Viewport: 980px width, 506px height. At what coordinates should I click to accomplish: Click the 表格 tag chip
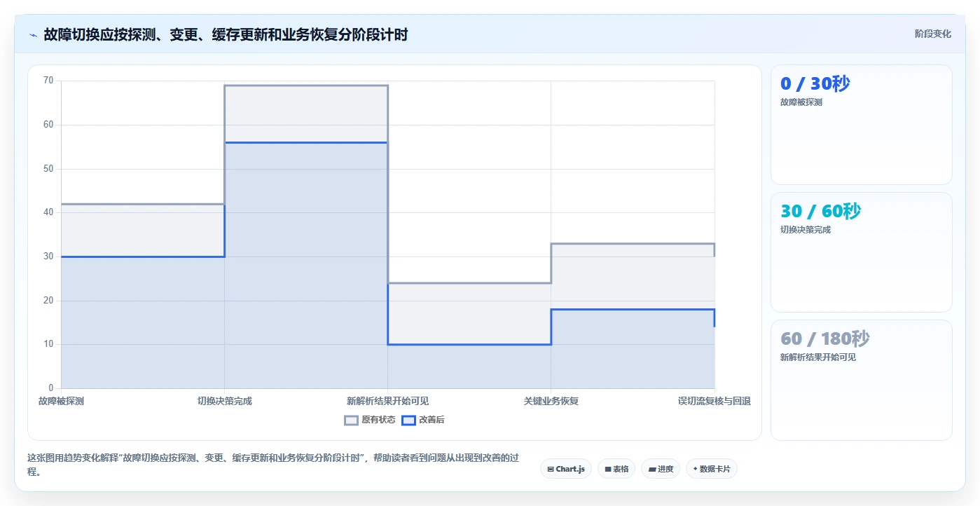coord(616,469)
